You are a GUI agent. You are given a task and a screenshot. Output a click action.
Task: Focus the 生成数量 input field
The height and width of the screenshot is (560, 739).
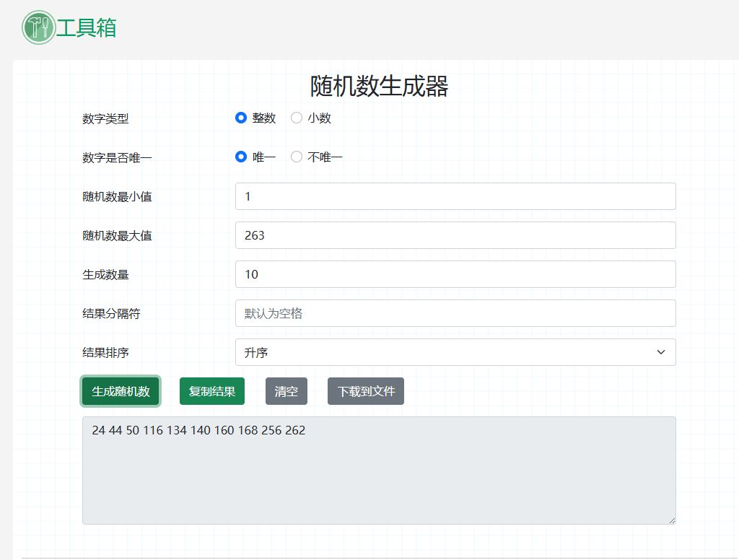[x=455, y=274]
